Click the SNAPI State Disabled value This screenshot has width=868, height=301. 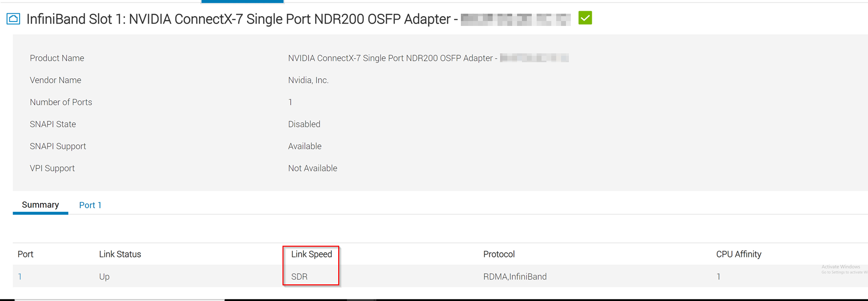pyautogui.click(x=304, y=124)
